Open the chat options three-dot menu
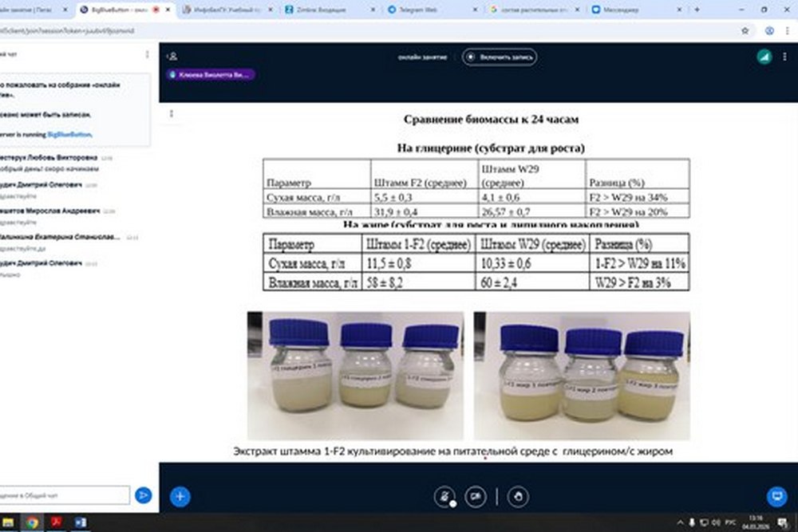Screen dimensions: 798x532 click(147, 54)
